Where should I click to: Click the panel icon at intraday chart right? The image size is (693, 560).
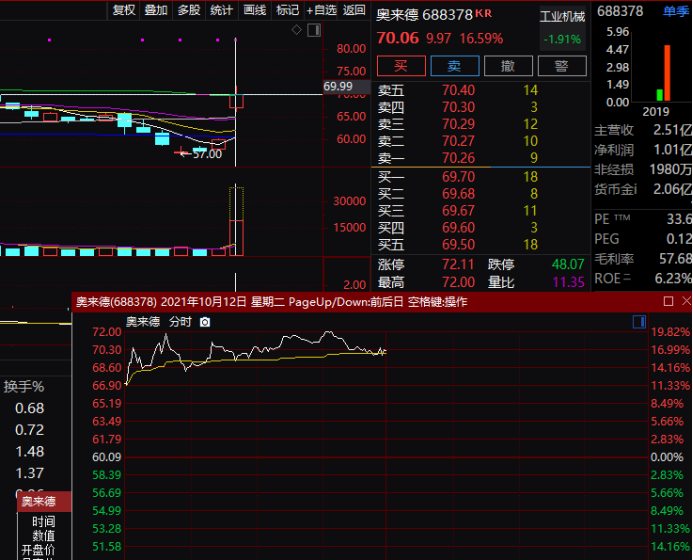coord(639,322)
